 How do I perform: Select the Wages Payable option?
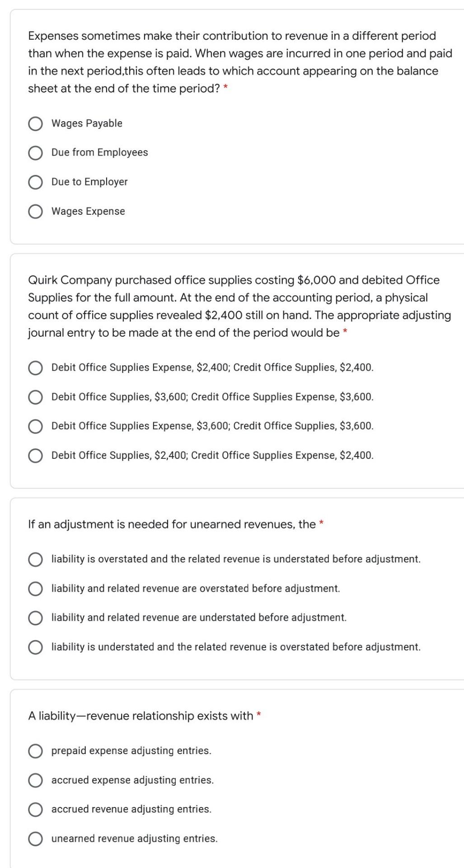coord(36,123)
